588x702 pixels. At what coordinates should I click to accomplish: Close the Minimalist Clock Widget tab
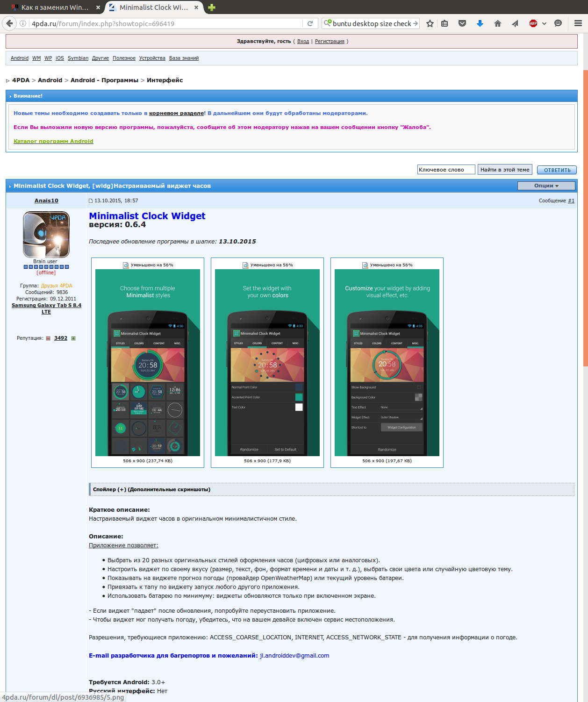[x=196, y=7]
